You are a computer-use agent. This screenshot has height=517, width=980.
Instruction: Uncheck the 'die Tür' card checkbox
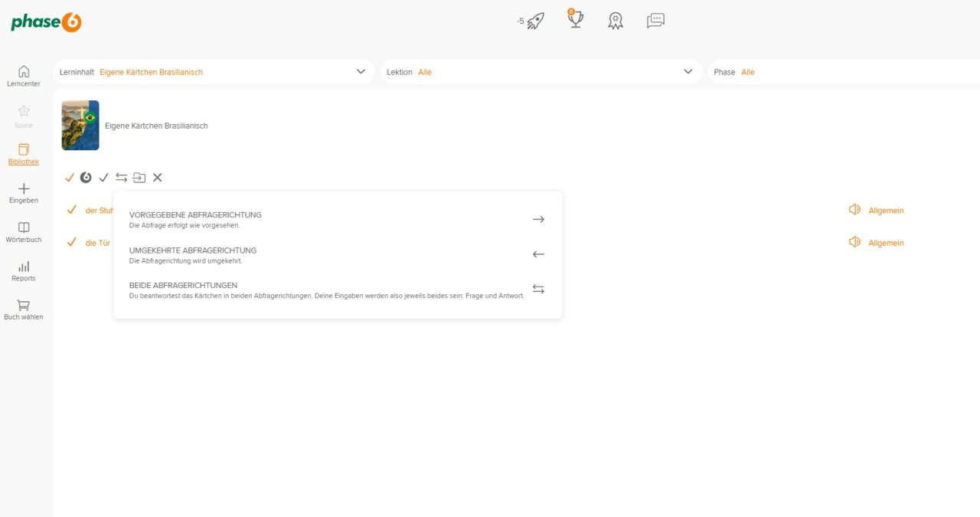pyautogui.click(x=72, y=242)
